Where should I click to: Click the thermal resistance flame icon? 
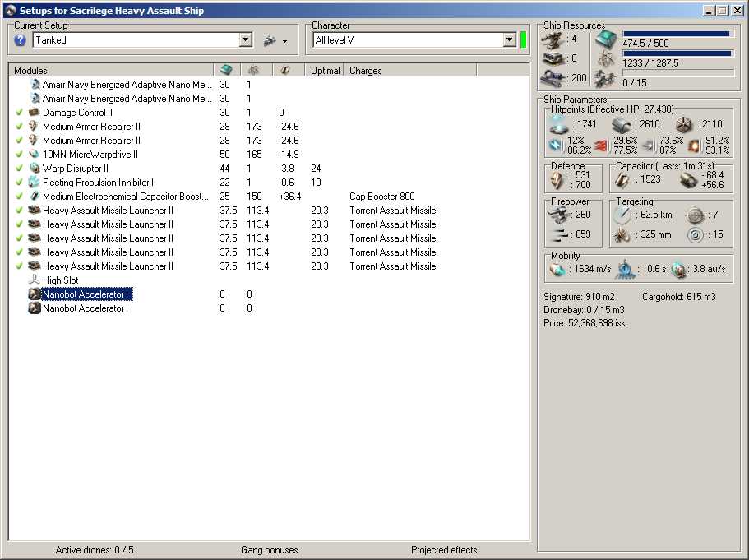pos(601,146)
